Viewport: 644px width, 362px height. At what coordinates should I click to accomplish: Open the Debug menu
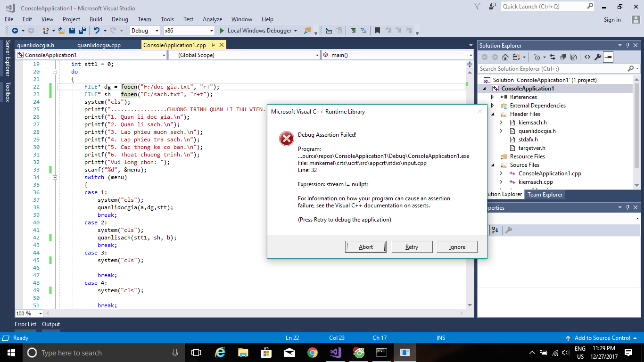[x=120, y=19]
